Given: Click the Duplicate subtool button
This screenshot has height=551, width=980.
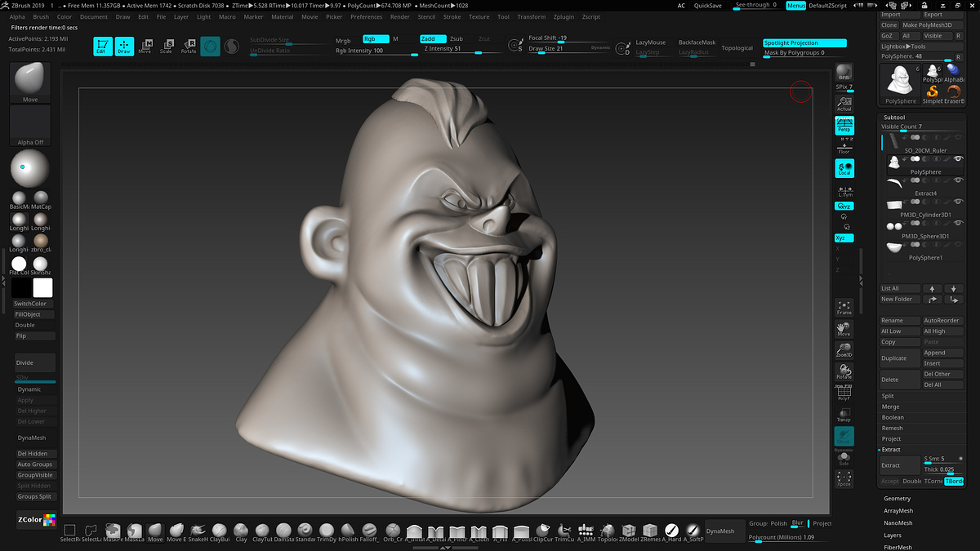Looking at the screenshot, I should [x=899, y=358].
